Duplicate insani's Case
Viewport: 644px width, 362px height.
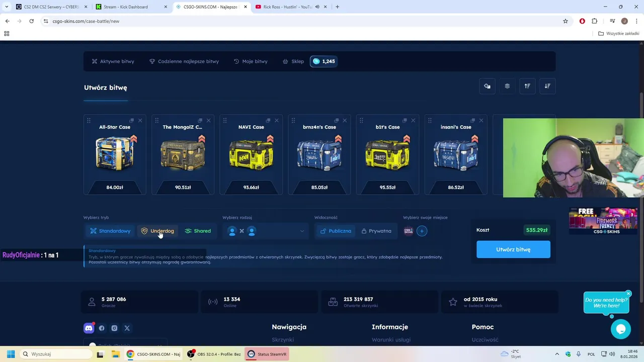[473, 121]
